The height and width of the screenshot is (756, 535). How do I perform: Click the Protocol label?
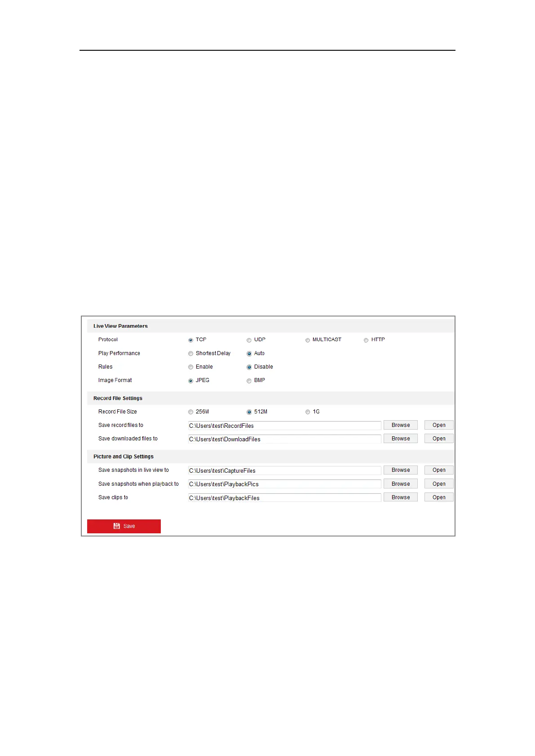[108, 339]
